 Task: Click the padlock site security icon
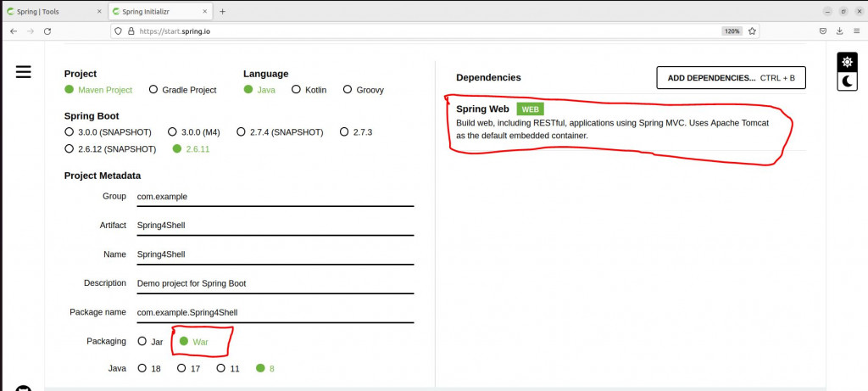point(131,31)
